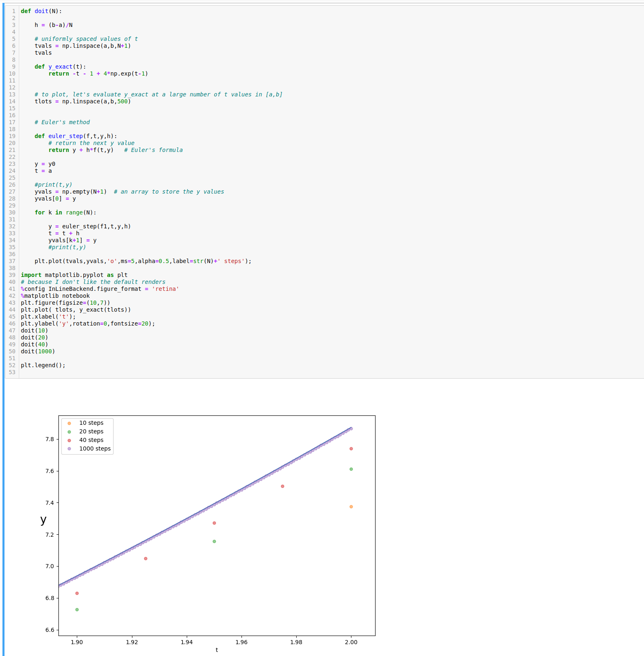Click line number 53 in the gutter
Screen dimensions: 644x656
pos(12,372)
